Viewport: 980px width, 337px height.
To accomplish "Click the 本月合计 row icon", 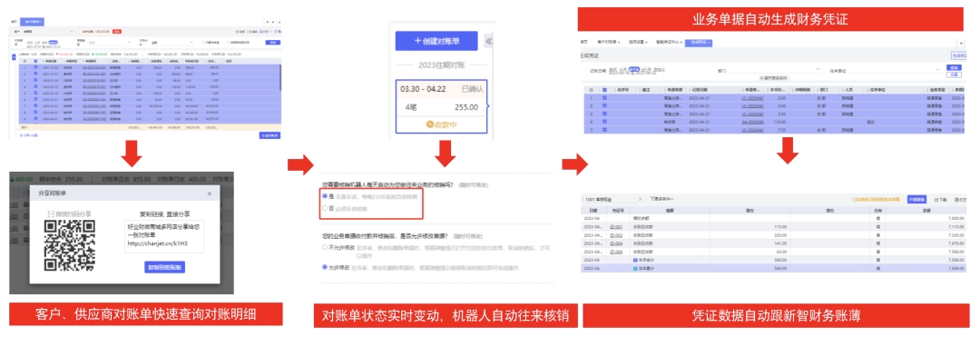I will [x=635, y=259].
